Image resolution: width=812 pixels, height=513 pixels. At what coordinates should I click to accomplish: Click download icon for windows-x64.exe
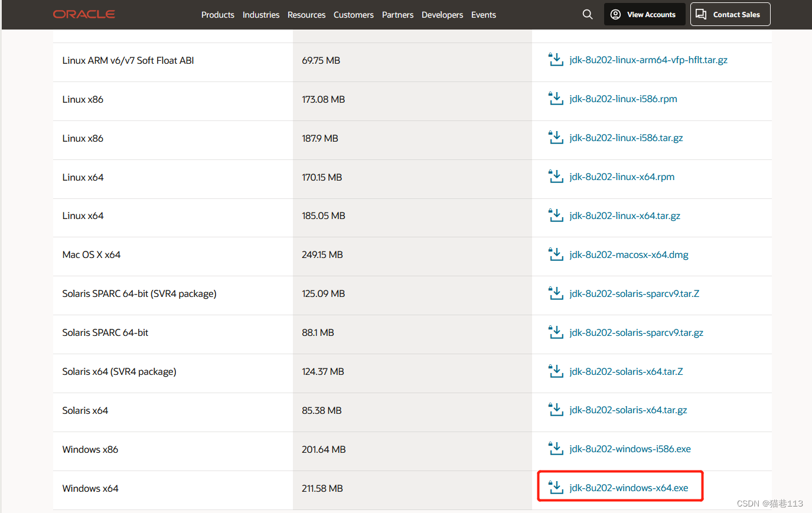click(x=556, y=488)
